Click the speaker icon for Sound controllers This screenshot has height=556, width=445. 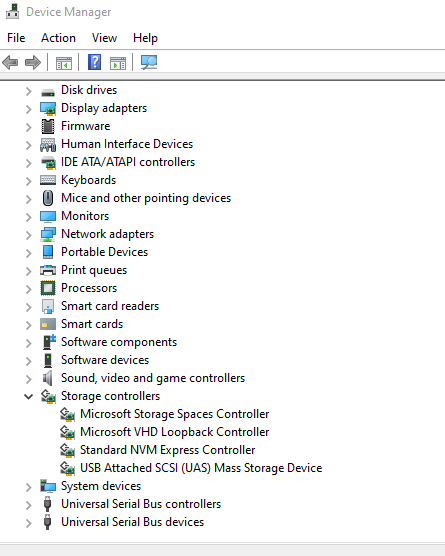click(x=48, y=378)
